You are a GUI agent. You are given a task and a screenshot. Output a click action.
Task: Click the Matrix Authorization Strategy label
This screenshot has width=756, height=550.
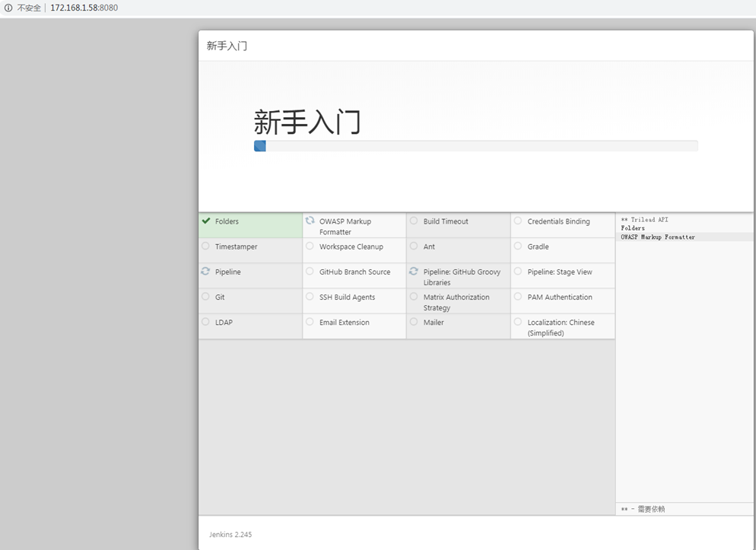(x=456, y=302)
